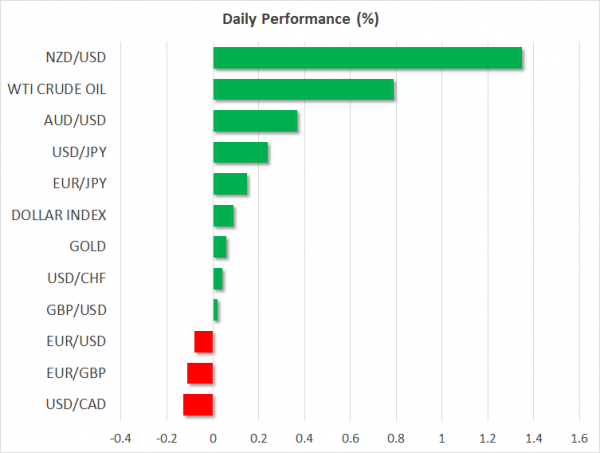The image size is (600, 453).
Task: Click the DOLLAR INDEX category label
Action: pos(58,215)
